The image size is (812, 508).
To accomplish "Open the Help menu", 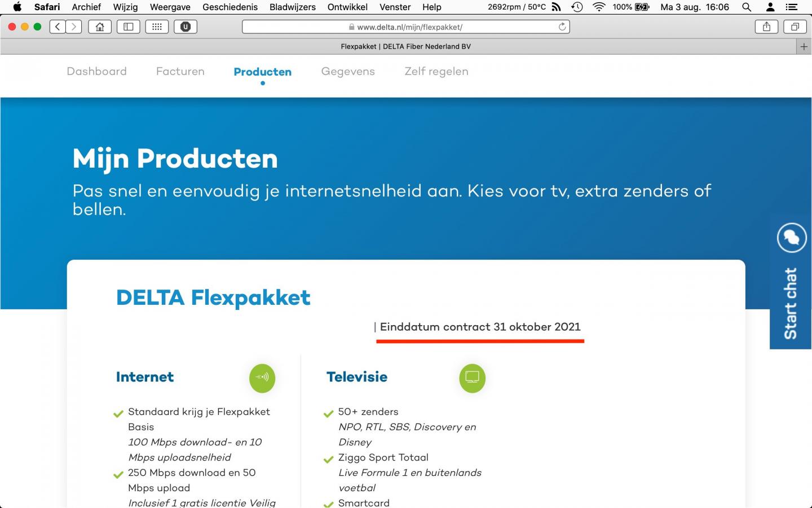I will 432,7.
